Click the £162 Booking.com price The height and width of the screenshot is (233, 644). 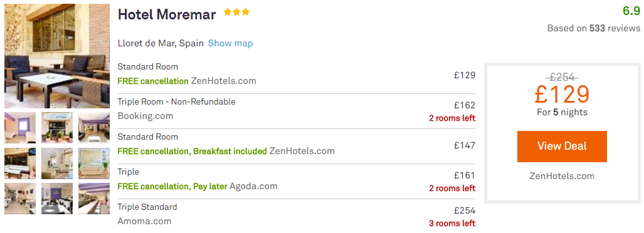(x=465, y=105)
